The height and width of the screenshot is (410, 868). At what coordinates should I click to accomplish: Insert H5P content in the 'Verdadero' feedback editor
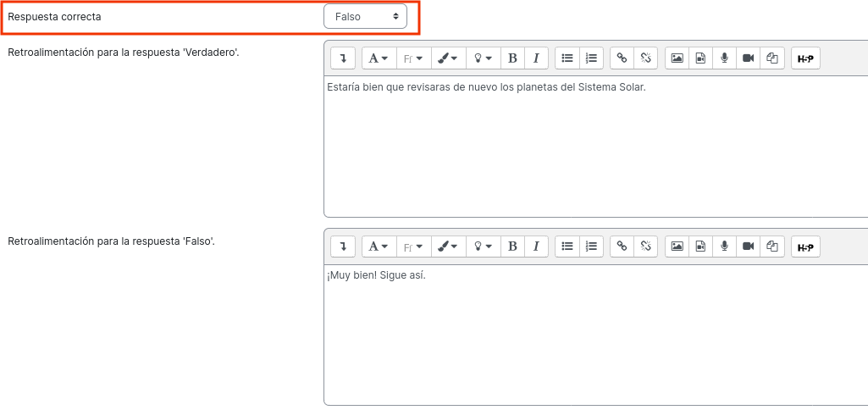pos(805,58)
